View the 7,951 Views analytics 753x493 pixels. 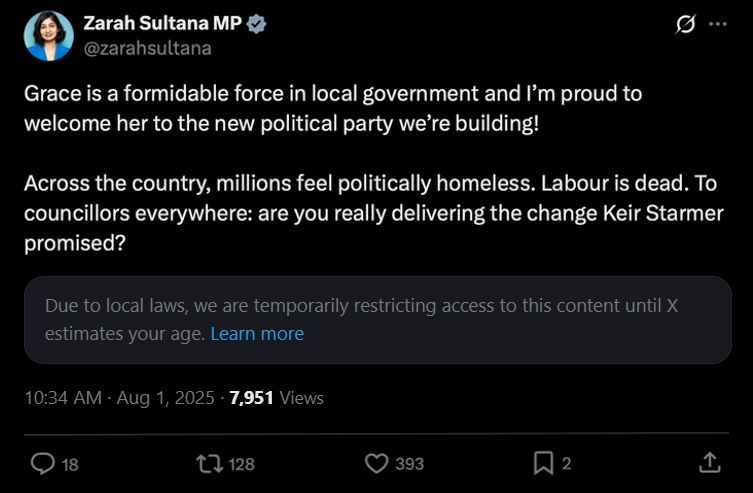tap(276, 397)
